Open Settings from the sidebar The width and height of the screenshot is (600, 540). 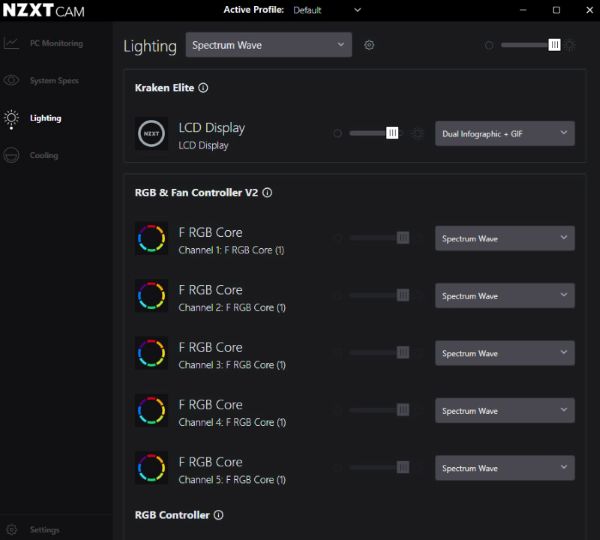(44, 530)
